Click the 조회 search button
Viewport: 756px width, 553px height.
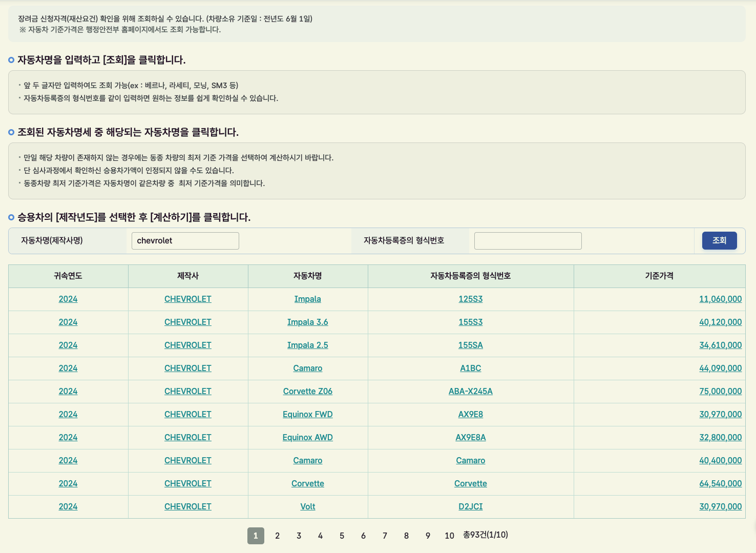(719, 240)
